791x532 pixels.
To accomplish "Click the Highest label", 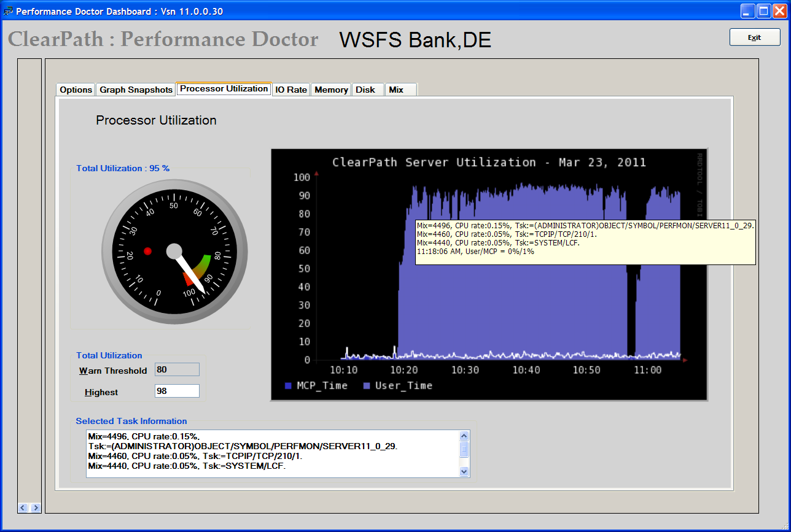I will click(x=101, y=392).
